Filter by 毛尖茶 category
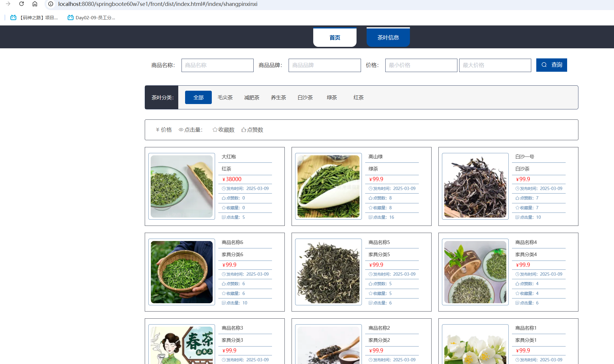614x364 pixels. (x=225, y=98)
